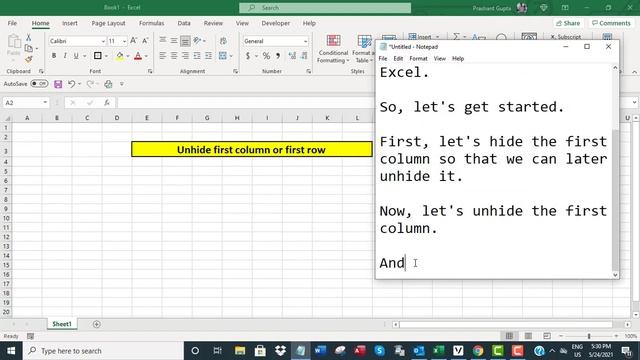Apply Accounting dollar format
Image resolution: width=640 pixels, height=360 pixels.
click(248, 56)
